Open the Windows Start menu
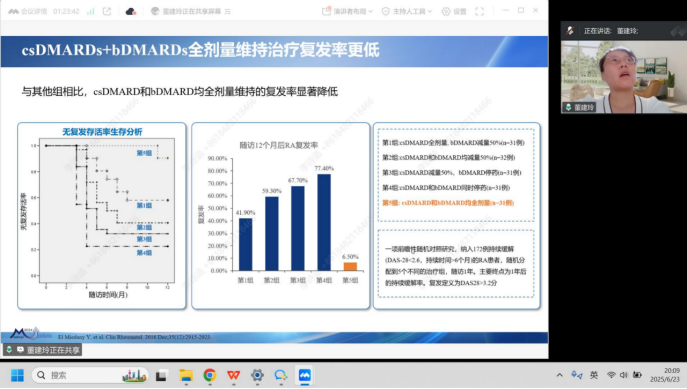This screenshot has width=687, height=389. click(17, 375)
